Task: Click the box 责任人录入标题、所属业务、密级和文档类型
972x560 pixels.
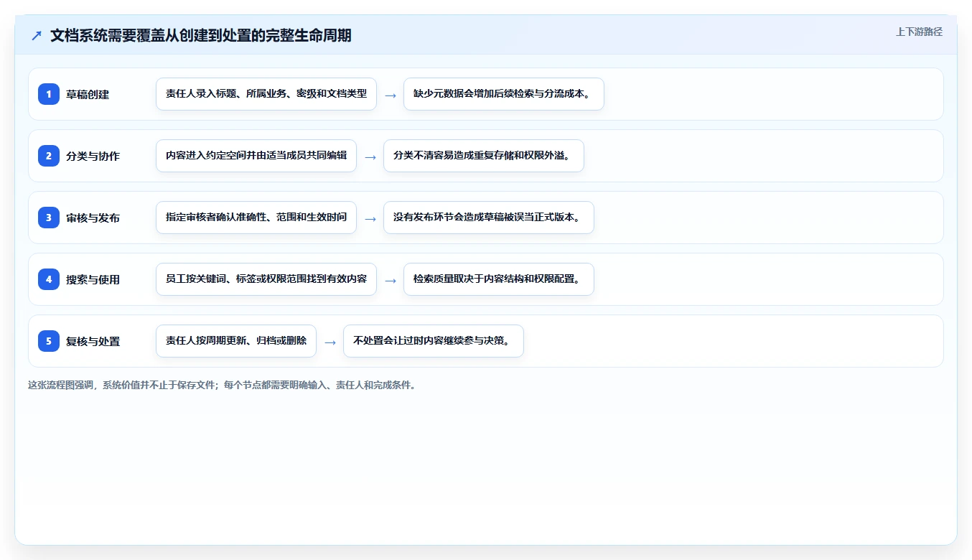Action: coord(266,94)
